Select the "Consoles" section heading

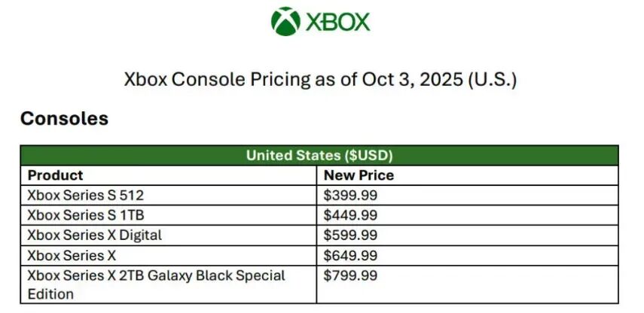pos(64,118)
